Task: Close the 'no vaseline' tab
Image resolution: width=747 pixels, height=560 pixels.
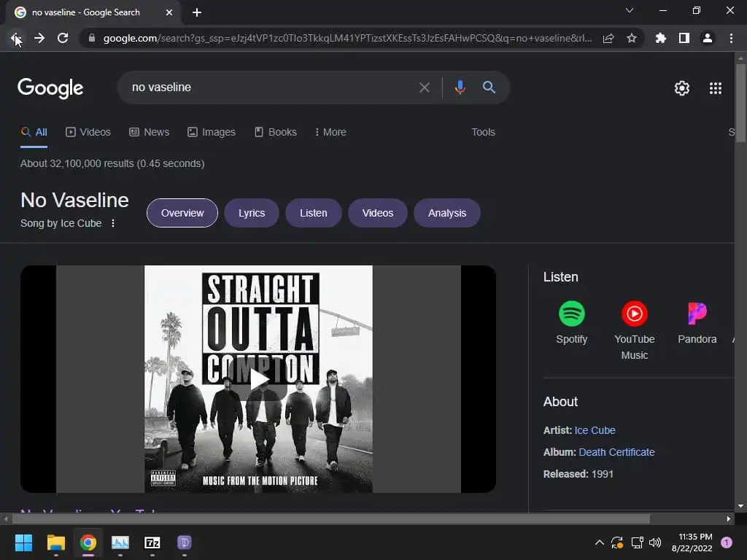Action: pos(169,12)
